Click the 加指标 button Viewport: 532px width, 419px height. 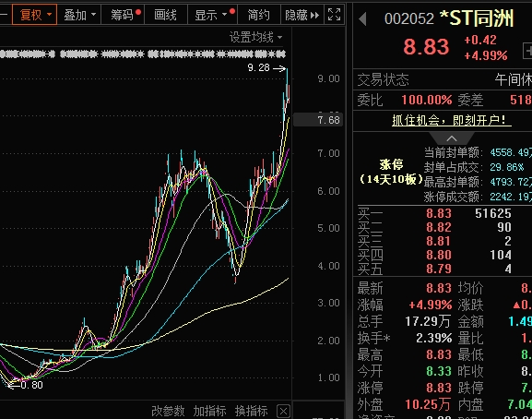pos(209,412)
